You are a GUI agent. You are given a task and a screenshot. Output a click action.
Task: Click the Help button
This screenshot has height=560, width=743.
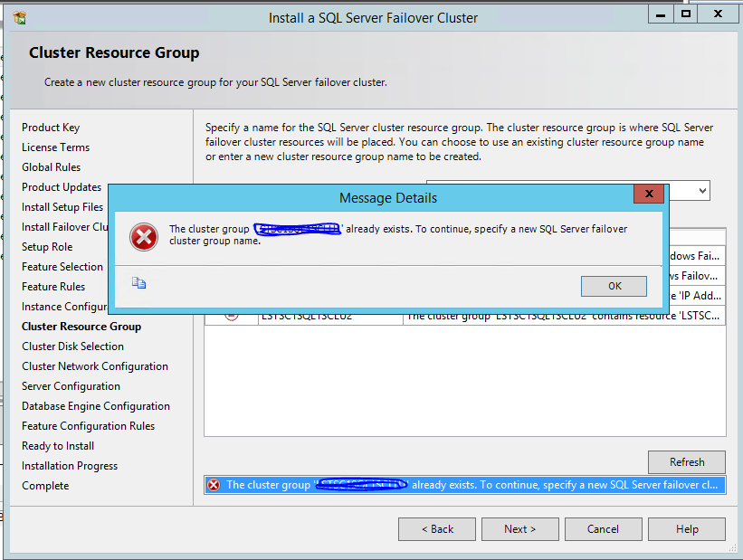coord(687,528)
